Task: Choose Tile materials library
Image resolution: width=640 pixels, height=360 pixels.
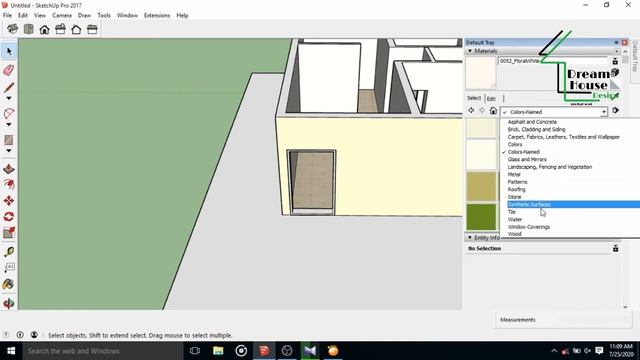Action: pyautogui.click(x=512, y=212)
